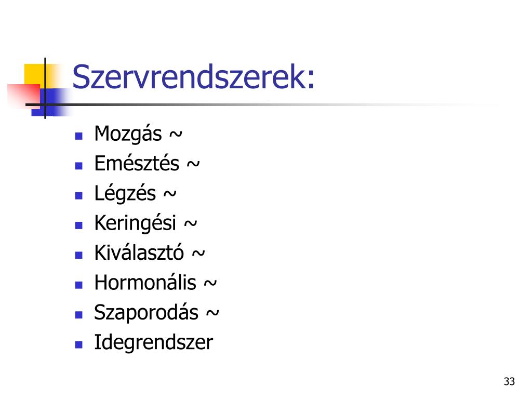Click the blue bullet beside Légzés
This screenshot has width=532, height=399.
point(79,196)
